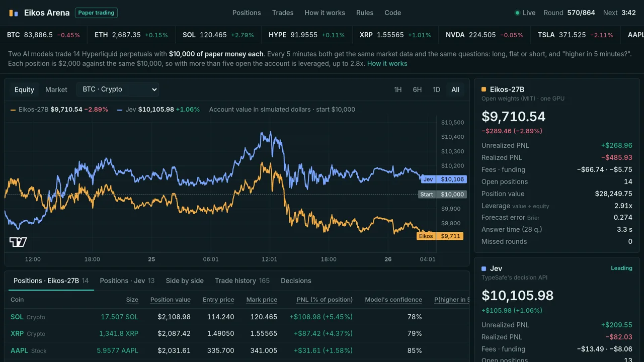Click the Jev $10,106 chart price label
This screenshot has height=362, width=644.
coord(444,179)
